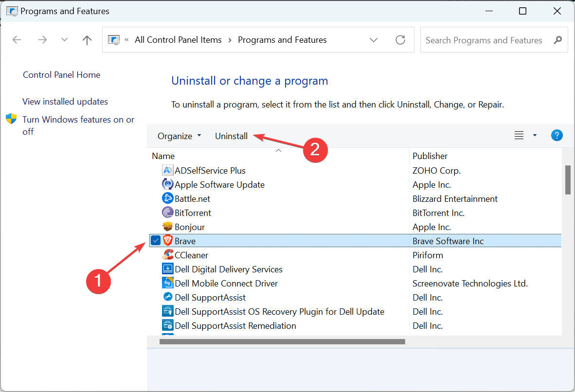Click the CCleaner program icon
Viewport: 575px width, 392px height.
tap(167, 255)
